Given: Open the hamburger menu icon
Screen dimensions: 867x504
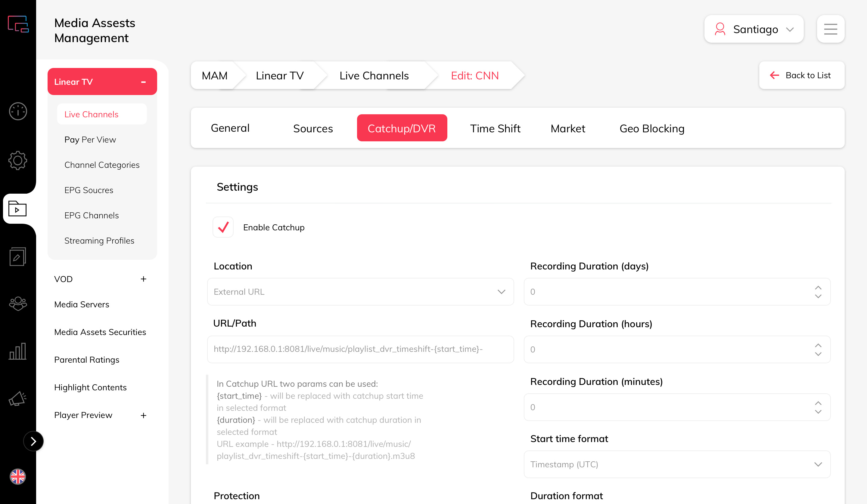Looking at the screenshot, I should 831,29.
